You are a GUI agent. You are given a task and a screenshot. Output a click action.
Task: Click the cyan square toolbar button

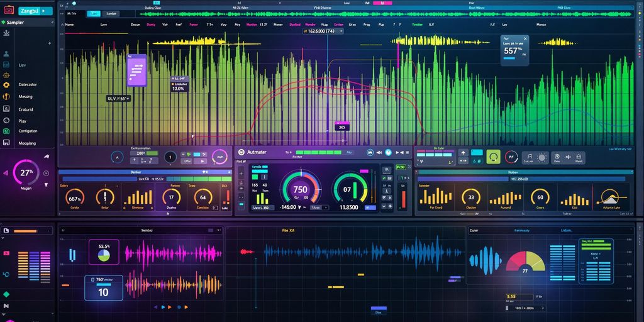pyautogui.click(x=477, y=152)
